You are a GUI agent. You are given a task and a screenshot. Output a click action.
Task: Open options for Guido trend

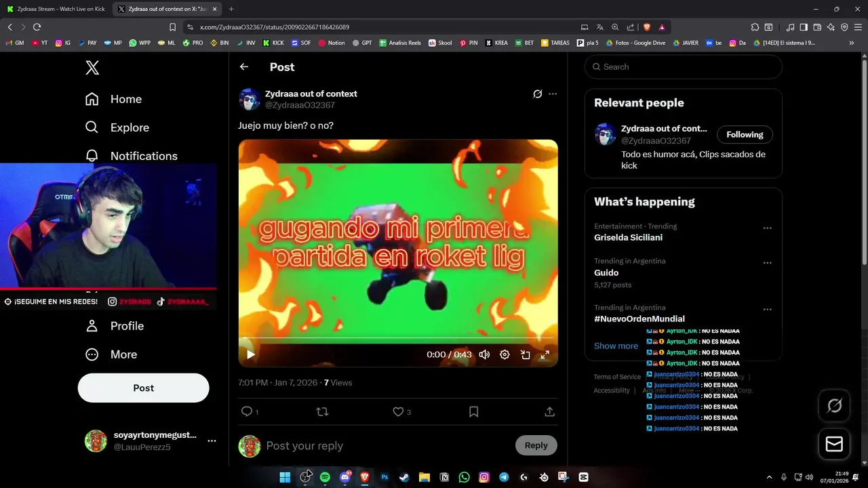767,263
